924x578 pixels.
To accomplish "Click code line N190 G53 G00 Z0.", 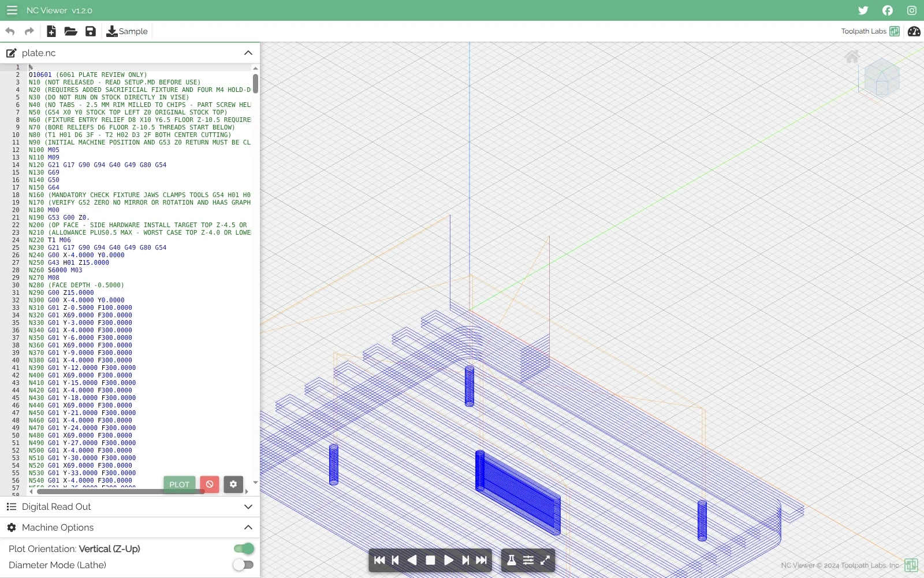I will tap(59, 217).
